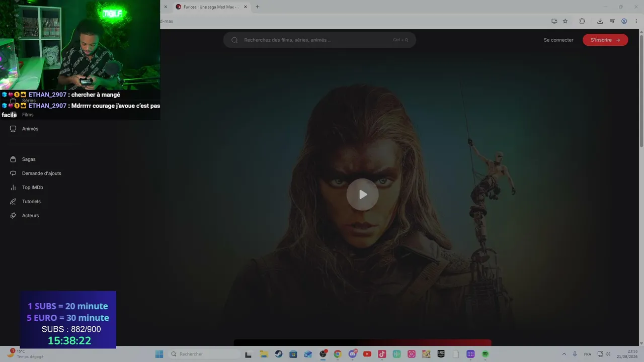644x362 pixels.
Task: Open the Windows Start menu
Action: 159,354
